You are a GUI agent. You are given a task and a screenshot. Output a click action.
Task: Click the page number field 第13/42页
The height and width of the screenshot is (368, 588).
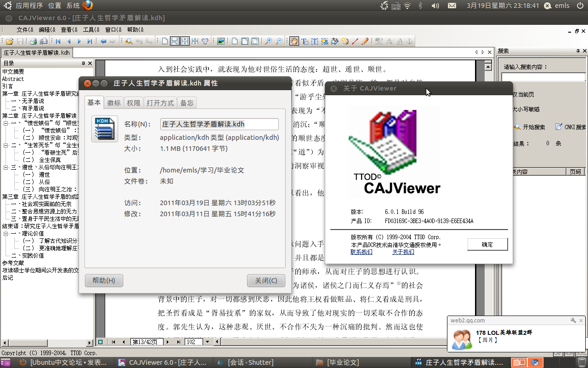point(147,342)
